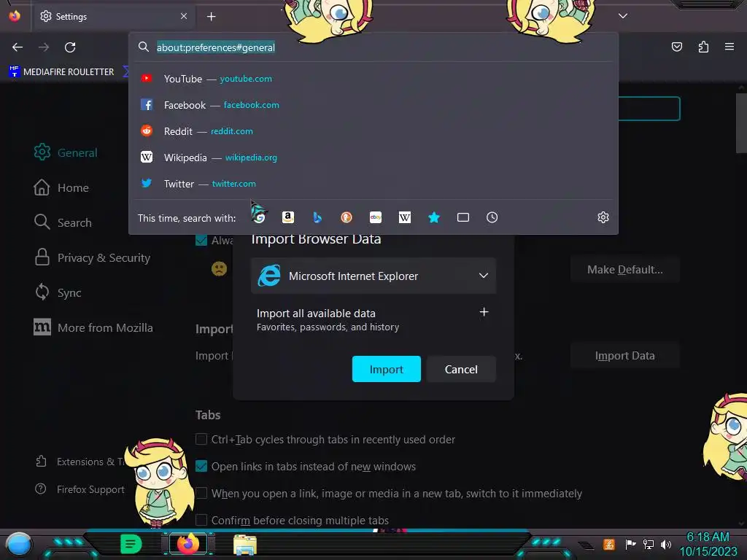The height and width of the screenshot is (560, 747).
Task: Select Privacy & Security category
Action: (92, 257)
